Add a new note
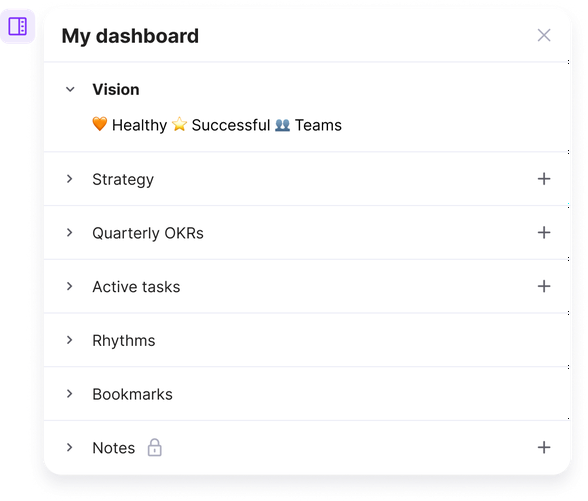The width and height of the screenshot is (588, 501). tap(544, 447)
